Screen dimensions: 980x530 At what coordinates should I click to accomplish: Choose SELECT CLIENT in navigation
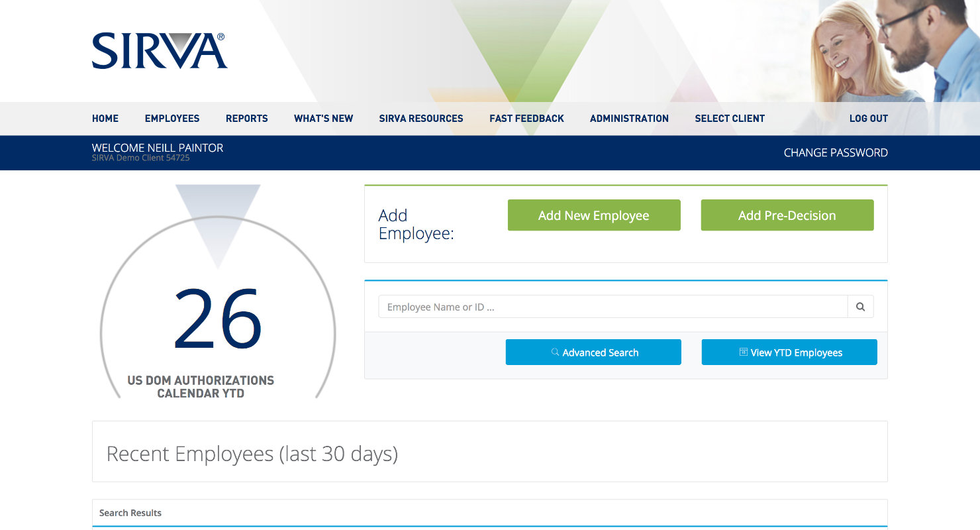730,119
